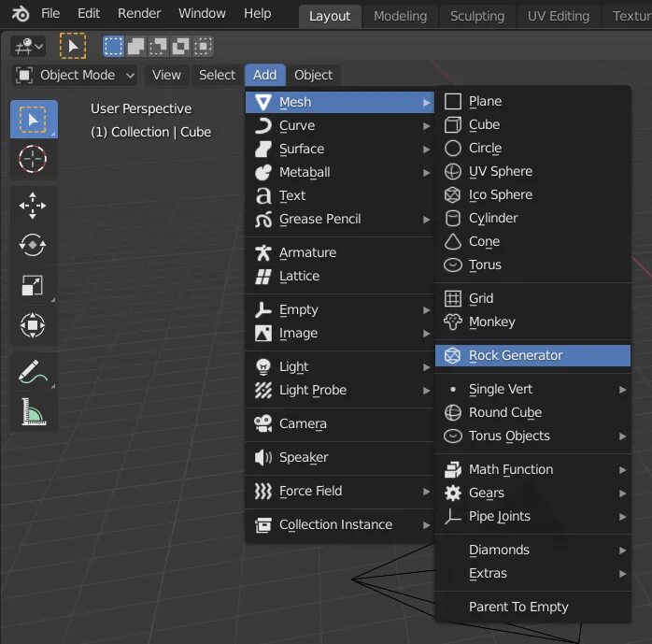This screenshot has height=644, width=652.
Task: Switch to the Modeling workspace tab
Action: [x=401, y=16]
